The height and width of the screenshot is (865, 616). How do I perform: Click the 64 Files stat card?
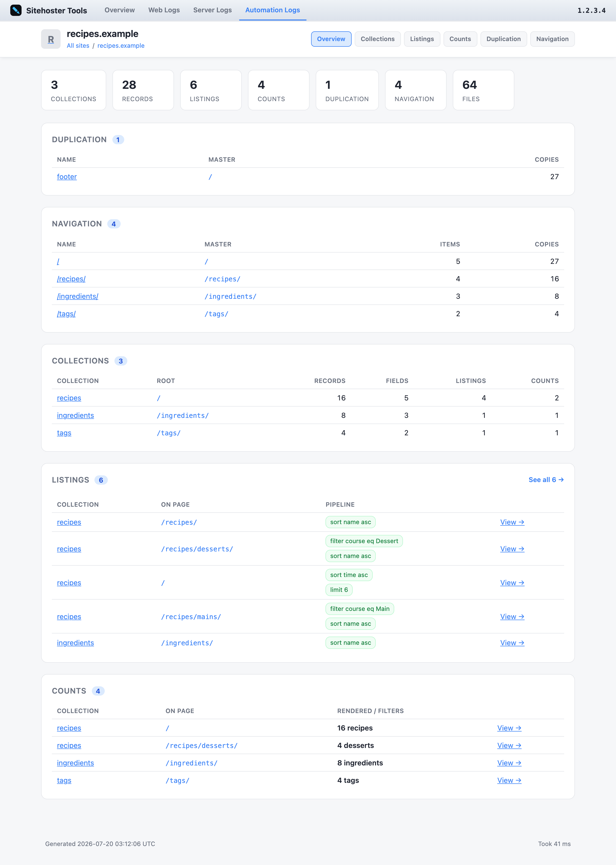(x=483, y=90)
